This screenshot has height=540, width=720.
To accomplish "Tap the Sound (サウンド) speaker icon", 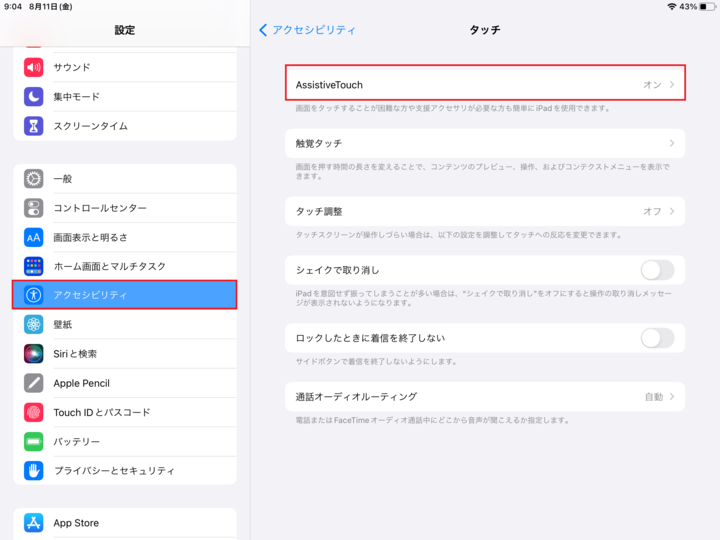I will (34, 68).
